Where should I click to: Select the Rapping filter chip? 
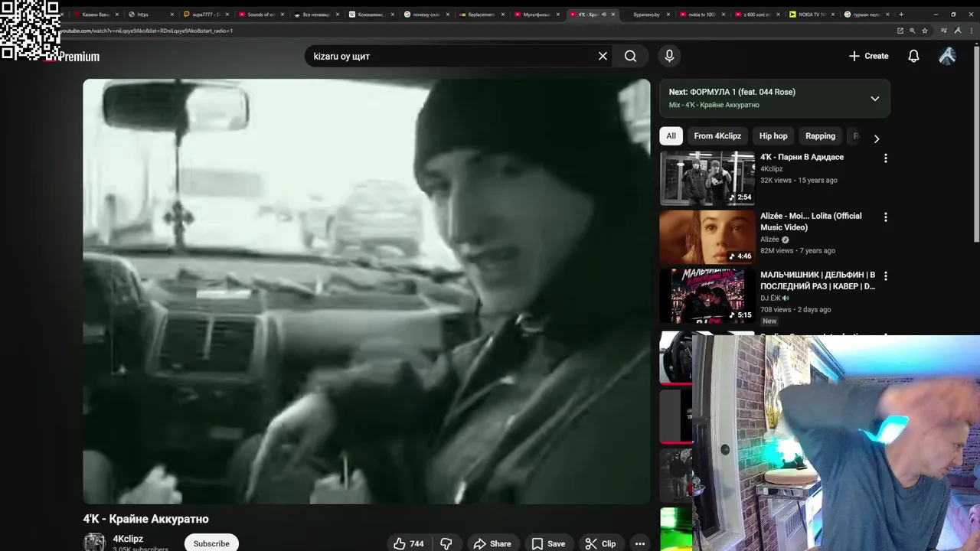click(x=820, y=136)
